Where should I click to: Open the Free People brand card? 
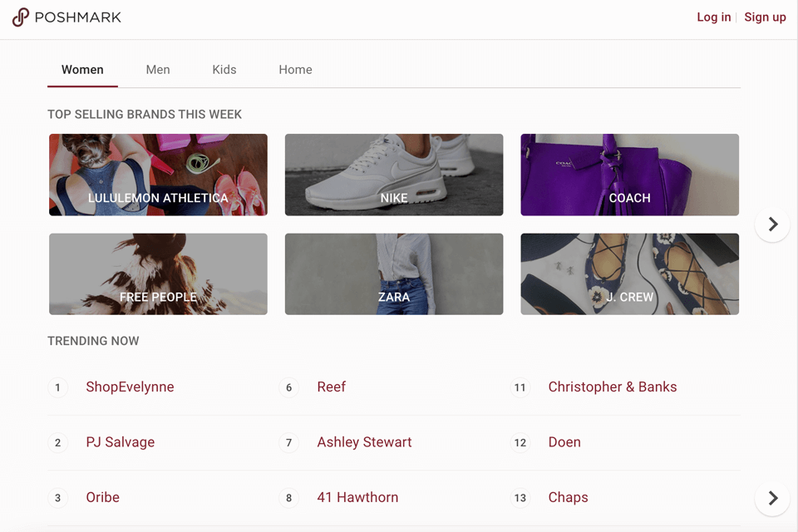(x=158, y=273)
